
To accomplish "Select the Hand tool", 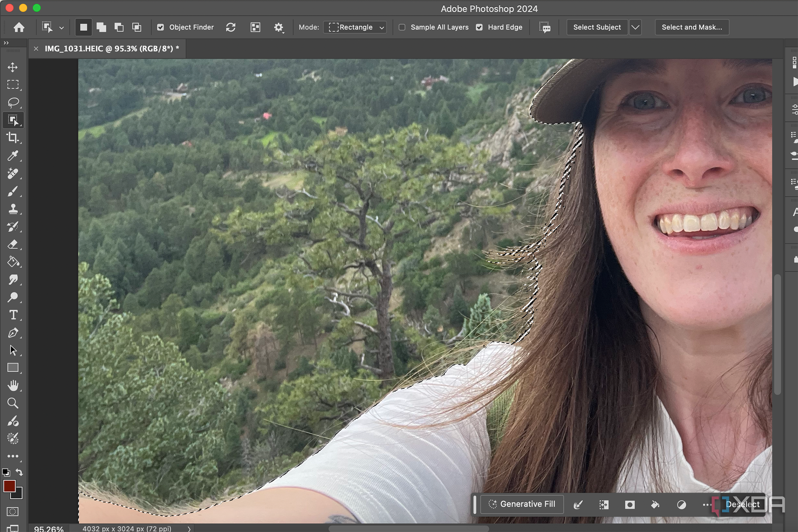I will 13,386.
